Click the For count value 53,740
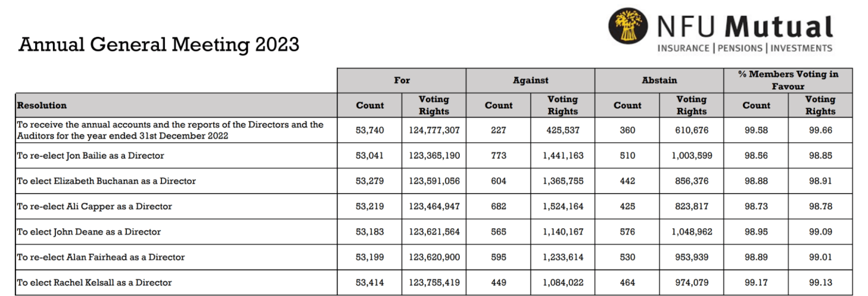This screenshot has width=868, height=296. pos(370,130)
